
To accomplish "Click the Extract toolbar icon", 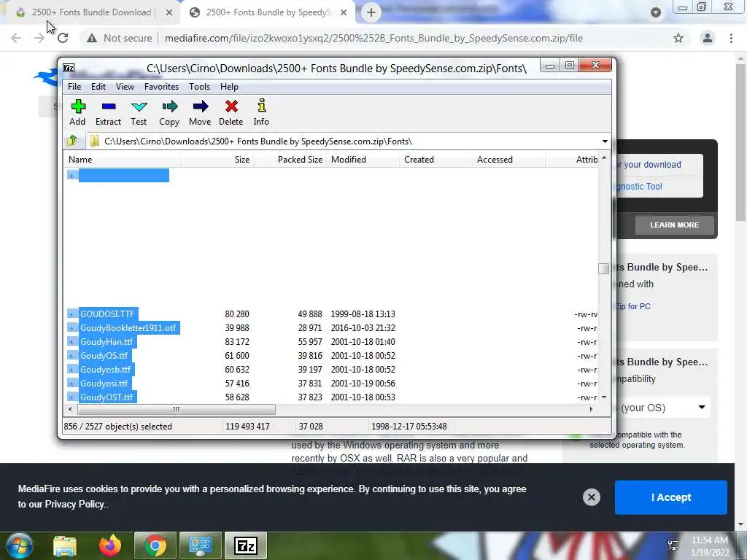I will tap(108, 112).
